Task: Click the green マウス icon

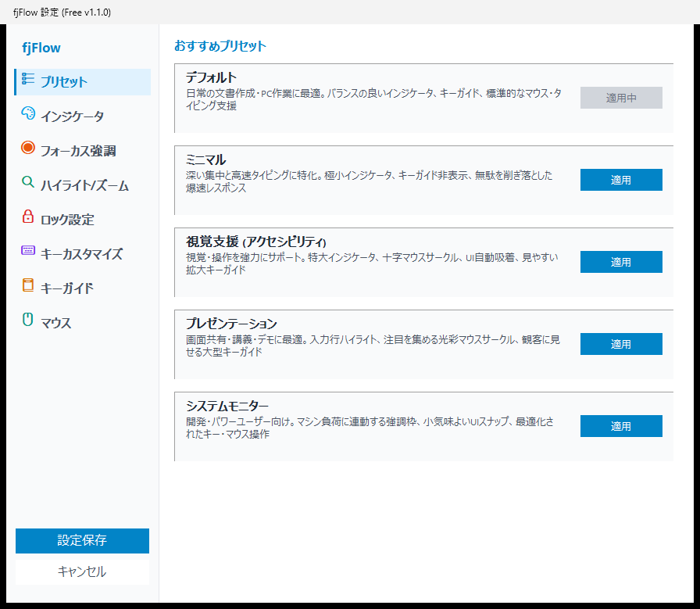Action: click(27, 320)
